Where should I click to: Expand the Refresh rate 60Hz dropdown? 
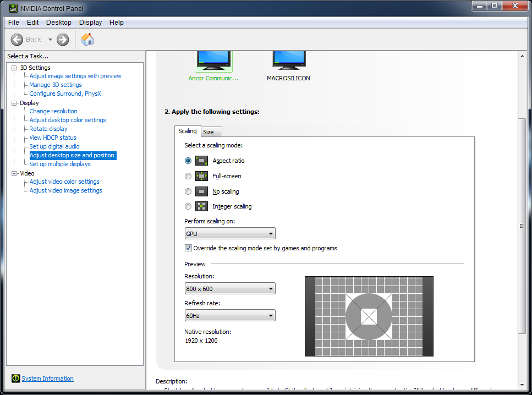click(x=230, y=316)
